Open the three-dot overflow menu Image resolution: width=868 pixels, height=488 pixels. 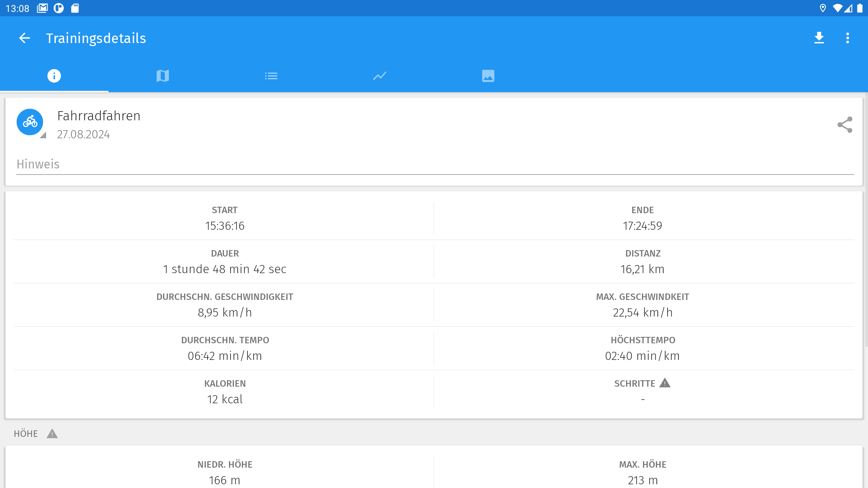coord(848,38)
